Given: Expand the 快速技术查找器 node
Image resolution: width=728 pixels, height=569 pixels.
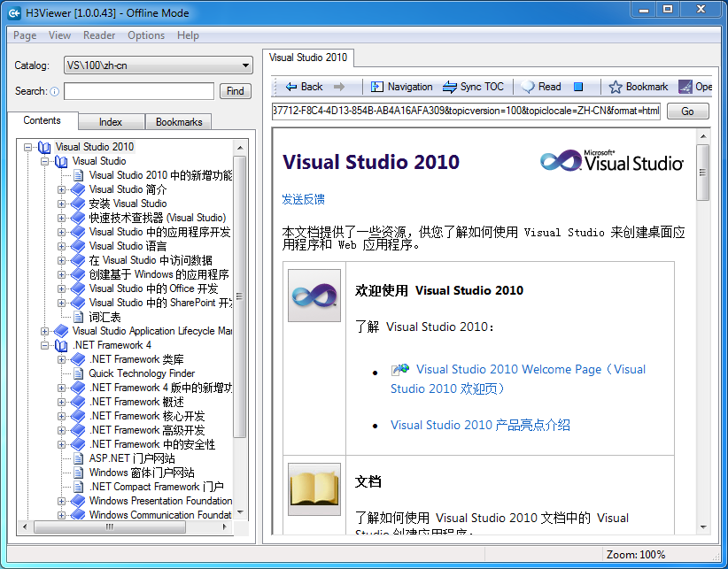Looking at the screenshot, I should coord(61,218).
